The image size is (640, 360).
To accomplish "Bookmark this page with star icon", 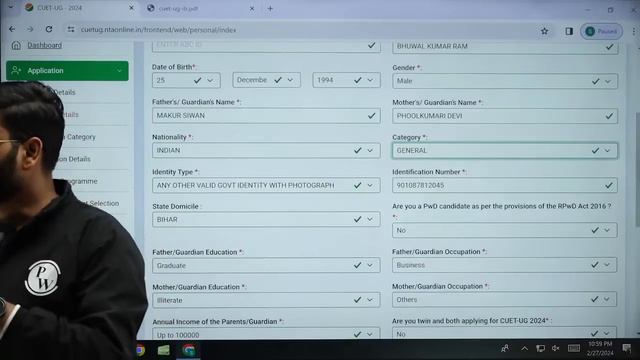I will (x=544, y=31).
